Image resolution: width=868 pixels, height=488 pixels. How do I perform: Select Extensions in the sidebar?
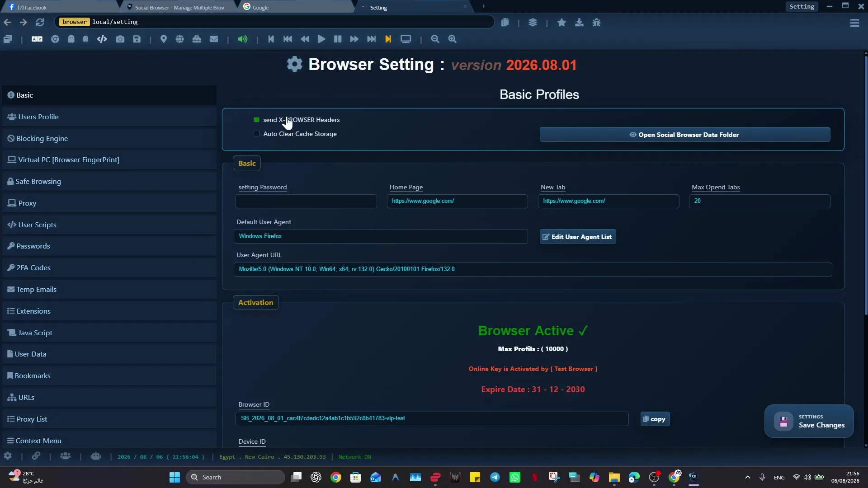(x=109, y=311)
